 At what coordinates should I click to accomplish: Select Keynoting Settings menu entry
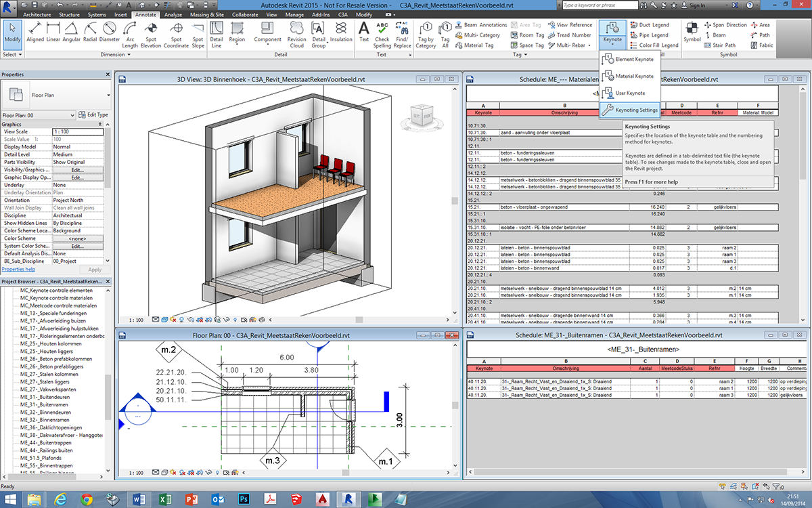tap(629, 110)
